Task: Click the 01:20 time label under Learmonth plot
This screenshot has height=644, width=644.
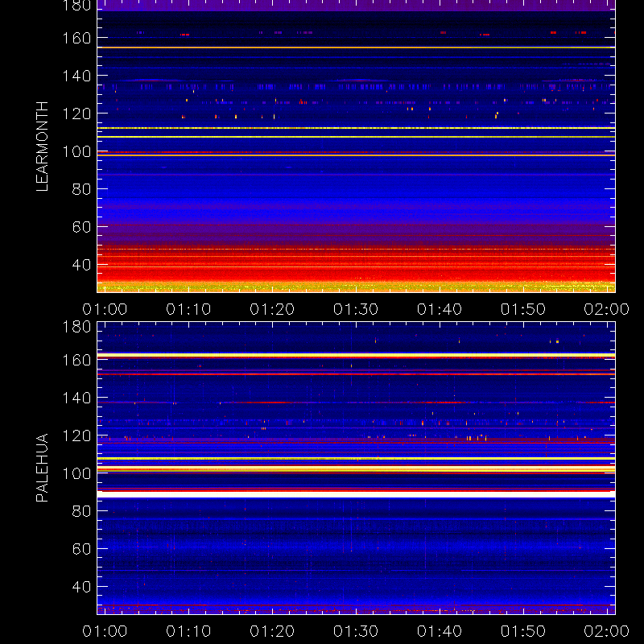Action: click(272, 309)
